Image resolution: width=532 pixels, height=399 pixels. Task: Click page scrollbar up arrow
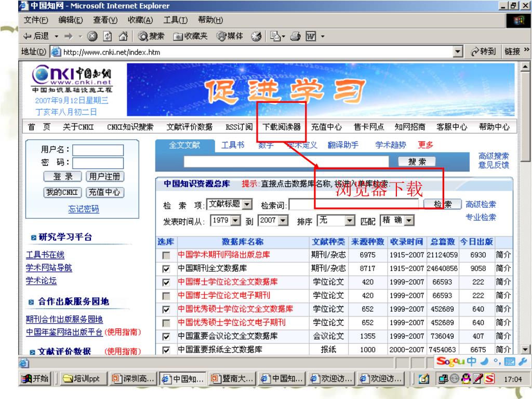(525, 67)
